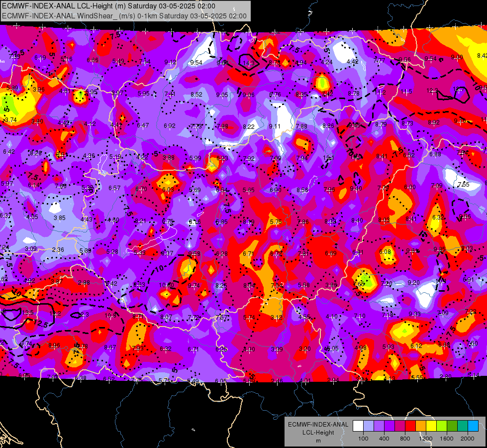Select the red legend swatch
Image resolution: width=487 pixels, height=448 pixels.
click(x=410, y=426)
